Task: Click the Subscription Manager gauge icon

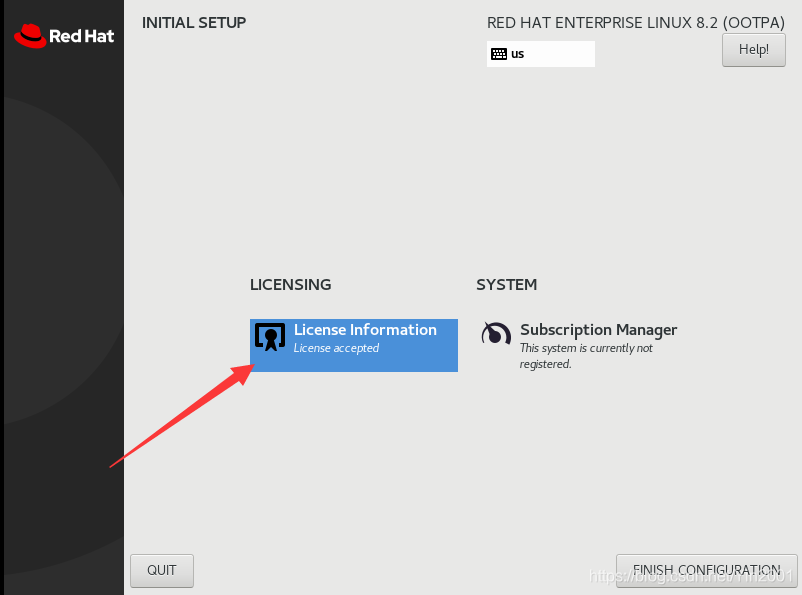Action: coord(496,334)
